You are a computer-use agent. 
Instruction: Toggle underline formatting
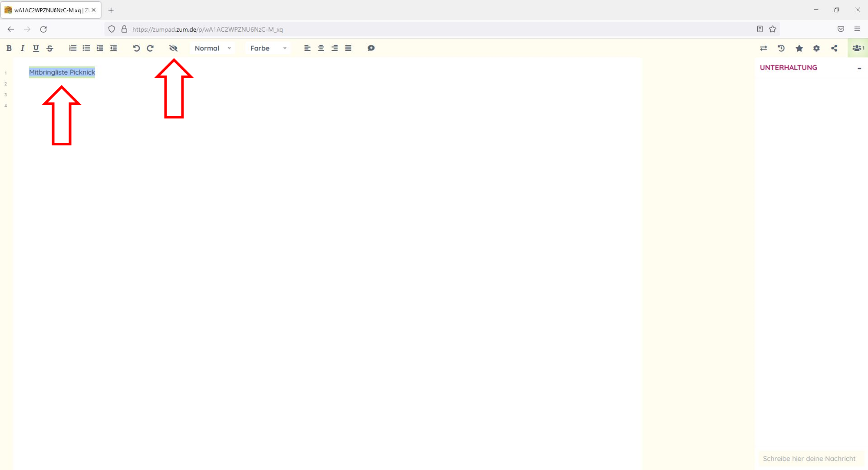[x=36, y=48]
